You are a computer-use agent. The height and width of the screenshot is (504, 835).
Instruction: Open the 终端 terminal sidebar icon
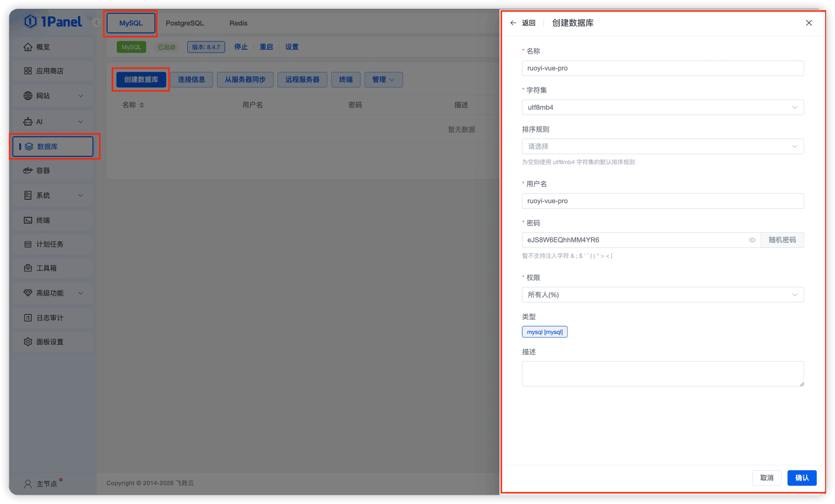28,220
